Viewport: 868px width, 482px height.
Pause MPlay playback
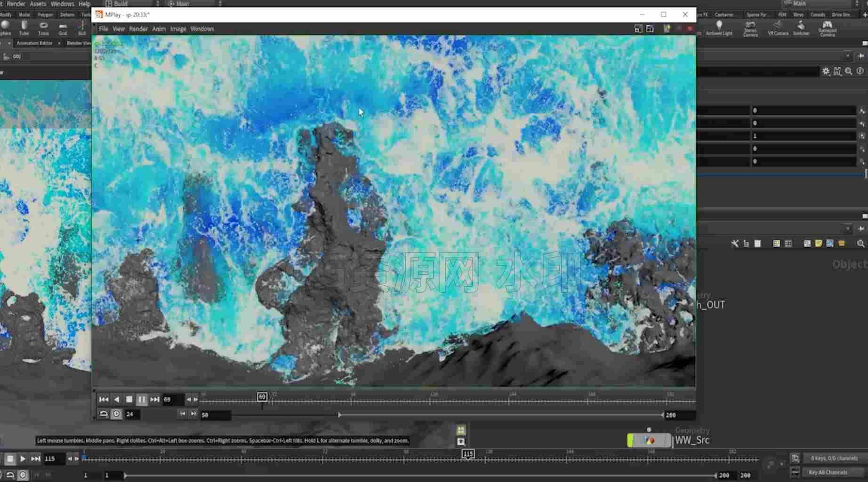[142, 399]
